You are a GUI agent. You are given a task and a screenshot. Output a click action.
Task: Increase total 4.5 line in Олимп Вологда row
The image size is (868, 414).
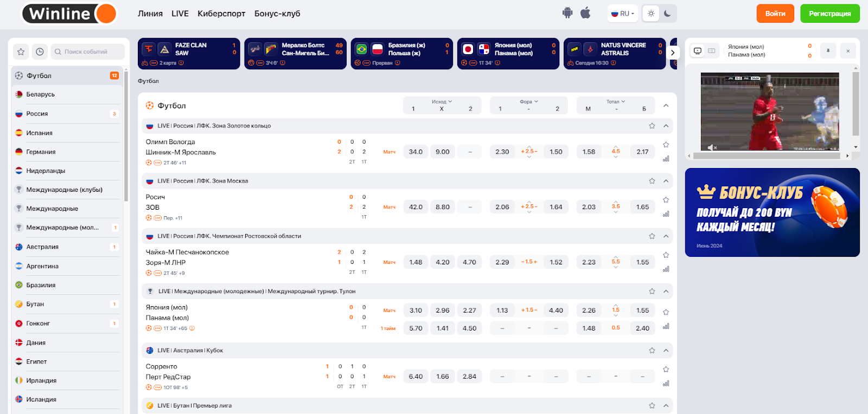point(616,147)
